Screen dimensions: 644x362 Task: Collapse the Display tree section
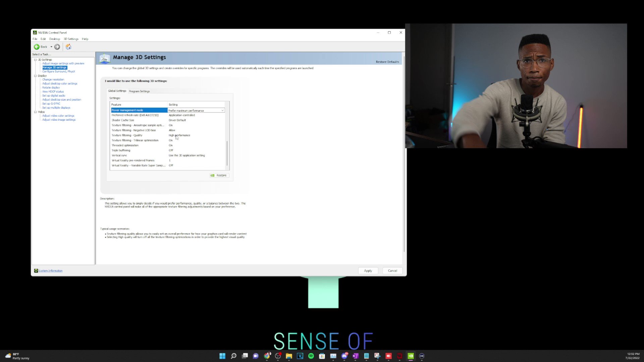(x=36, y=75)
